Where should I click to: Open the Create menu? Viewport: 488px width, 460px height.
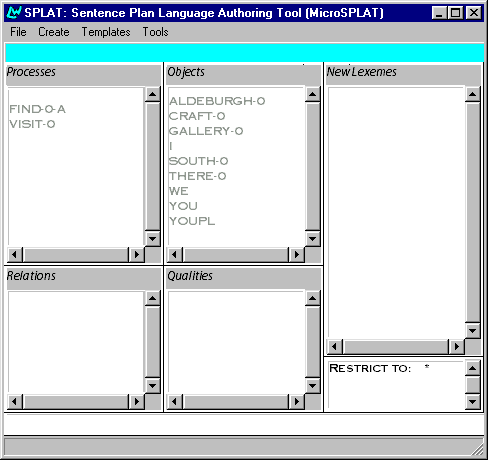[x=54, y=32]
